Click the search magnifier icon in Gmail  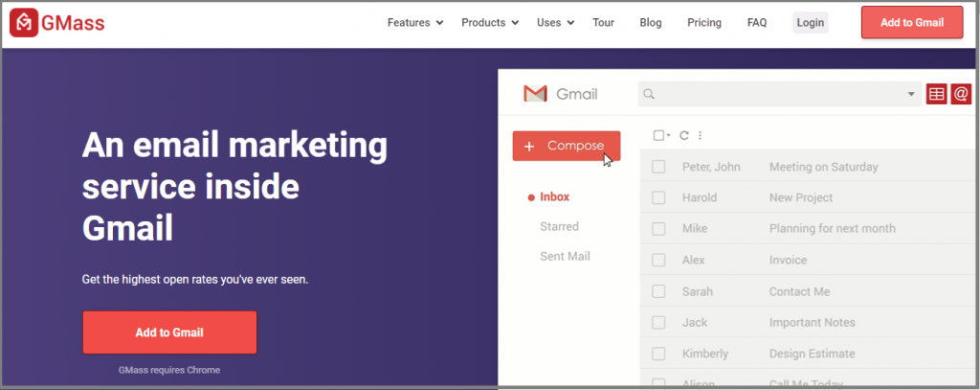(649, 95)
